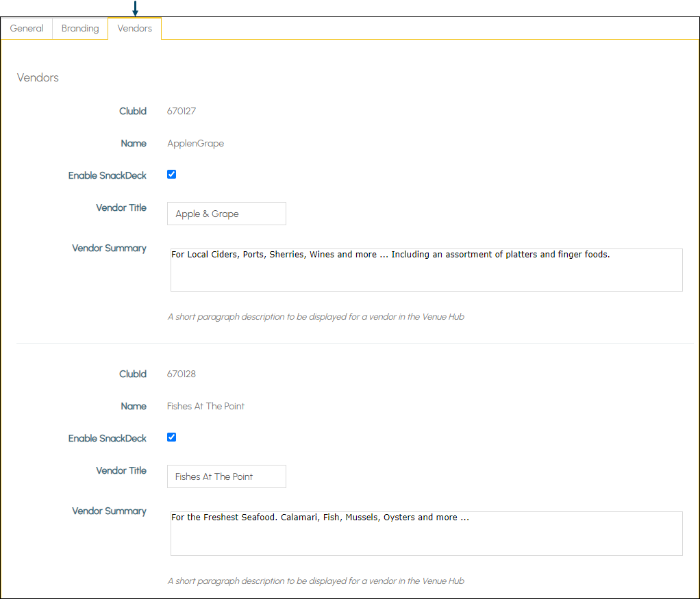Click the Fishes At The Point name value
Screen dimensions: 700x599
(x=205, y=406)
